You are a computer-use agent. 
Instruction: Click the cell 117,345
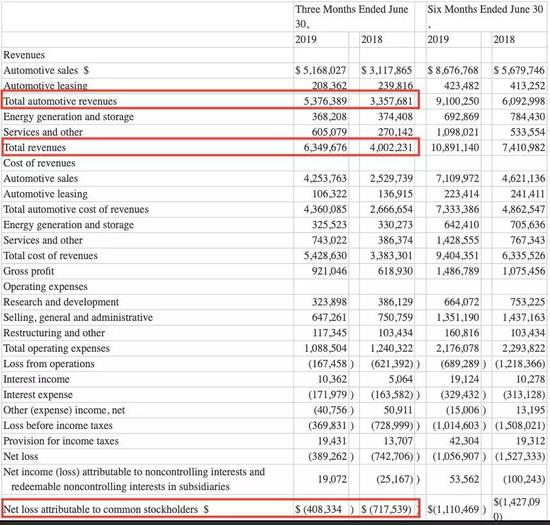pyautogui.click(x=329, y=333)
